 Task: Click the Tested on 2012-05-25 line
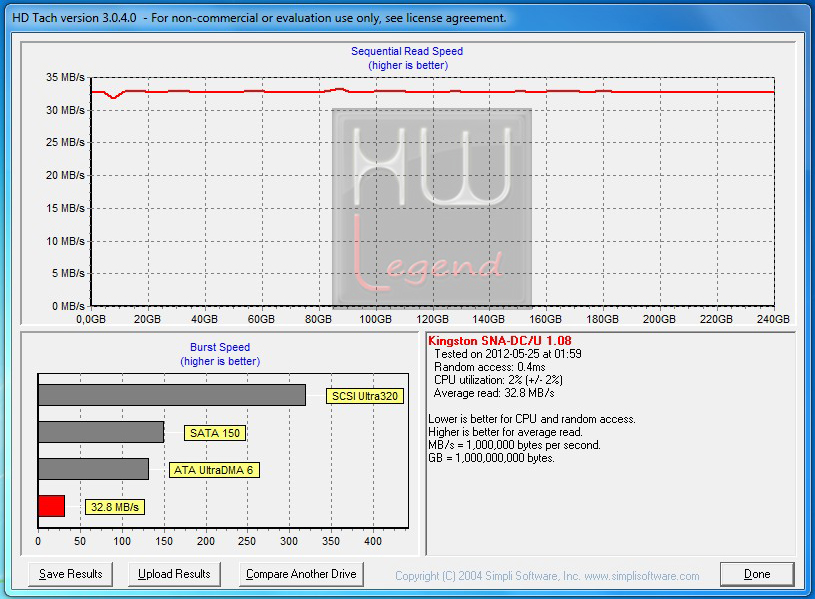pos(508,354)
